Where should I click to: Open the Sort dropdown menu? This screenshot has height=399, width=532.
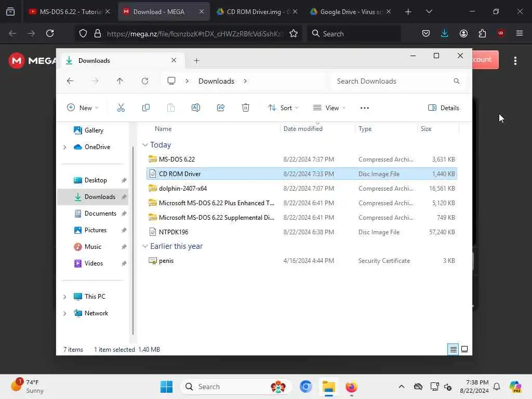[283, 108]
